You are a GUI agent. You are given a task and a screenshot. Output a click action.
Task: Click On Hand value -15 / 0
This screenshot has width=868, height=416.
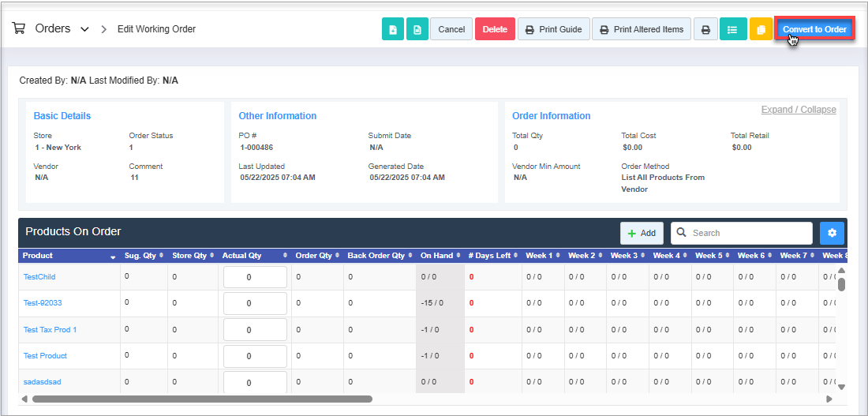point(432,303)
